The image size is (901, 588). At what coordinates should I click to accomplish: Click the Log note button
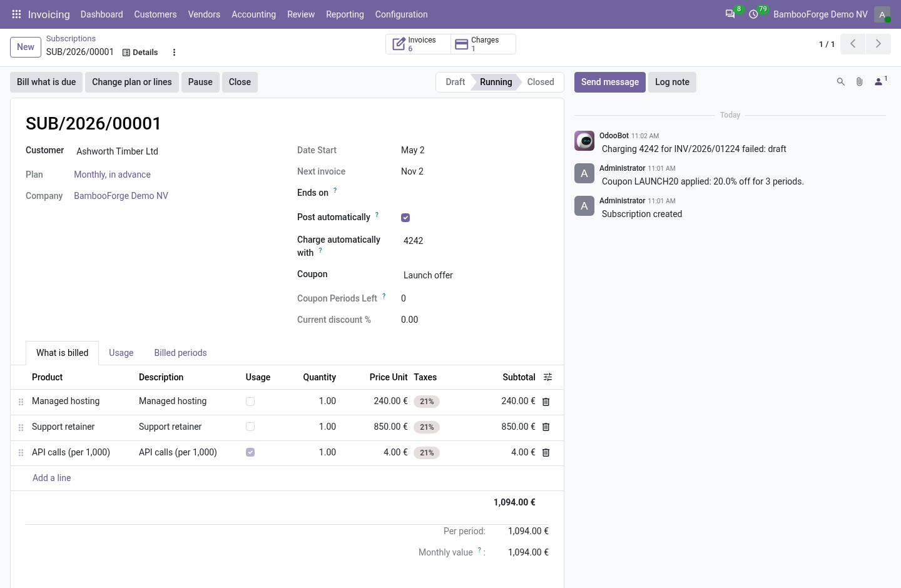tap(672, 82)
